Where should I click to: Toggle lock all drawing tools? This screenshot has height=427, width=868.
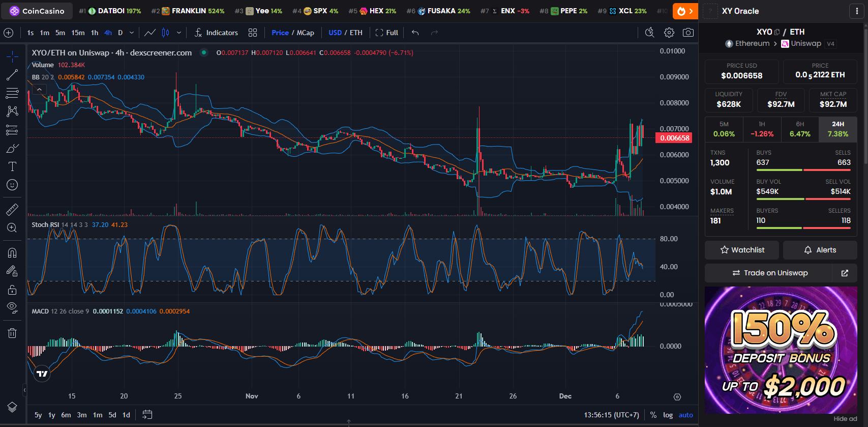(x=12, y=290)
